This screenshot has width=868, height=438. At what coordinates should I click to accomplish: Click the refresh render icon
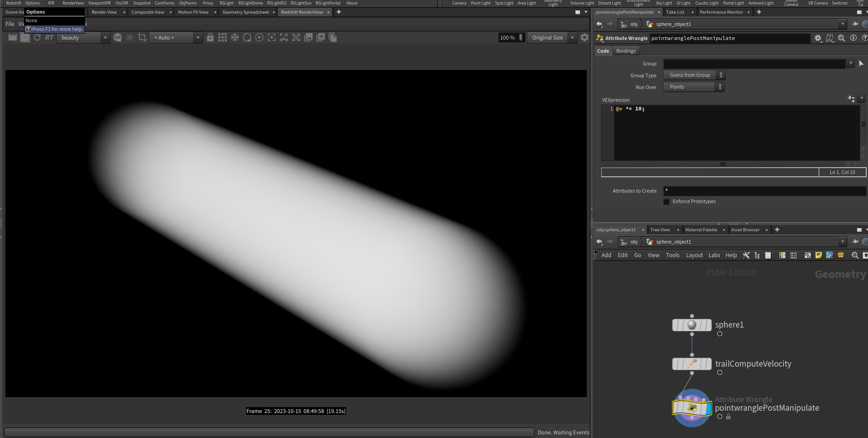tap(37, 38)
